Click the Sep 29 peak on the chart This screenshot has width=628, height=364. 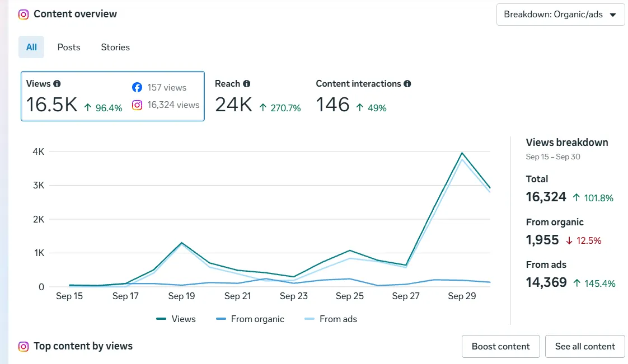(x=462, y=153)
